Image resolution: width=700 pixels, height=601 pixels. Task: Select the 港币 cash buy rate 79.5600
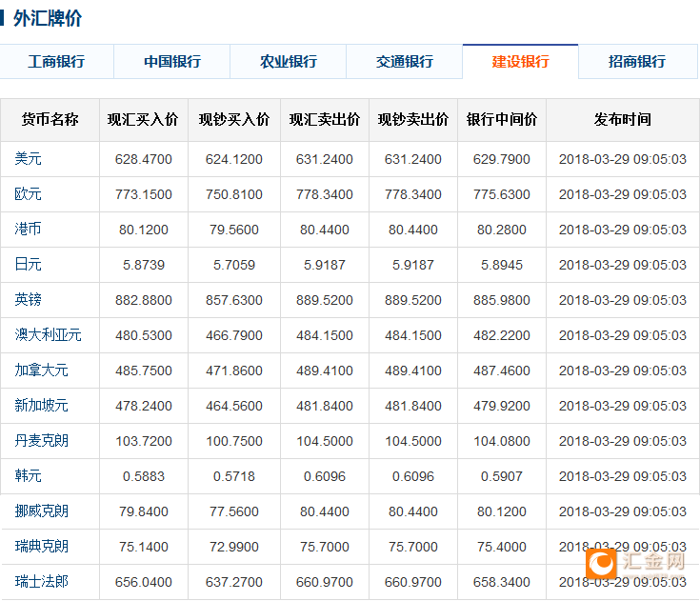pos(234,230)
